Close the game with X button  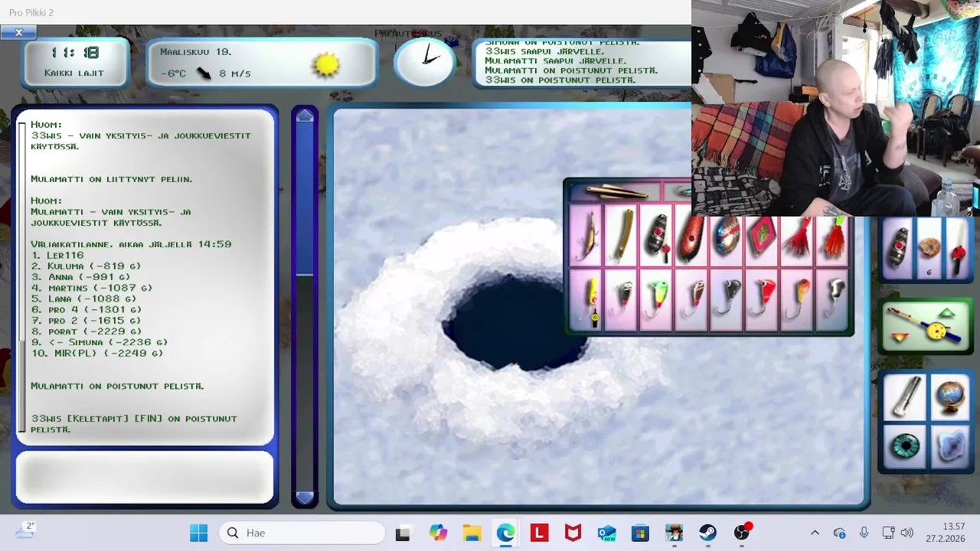click(18, 31)
